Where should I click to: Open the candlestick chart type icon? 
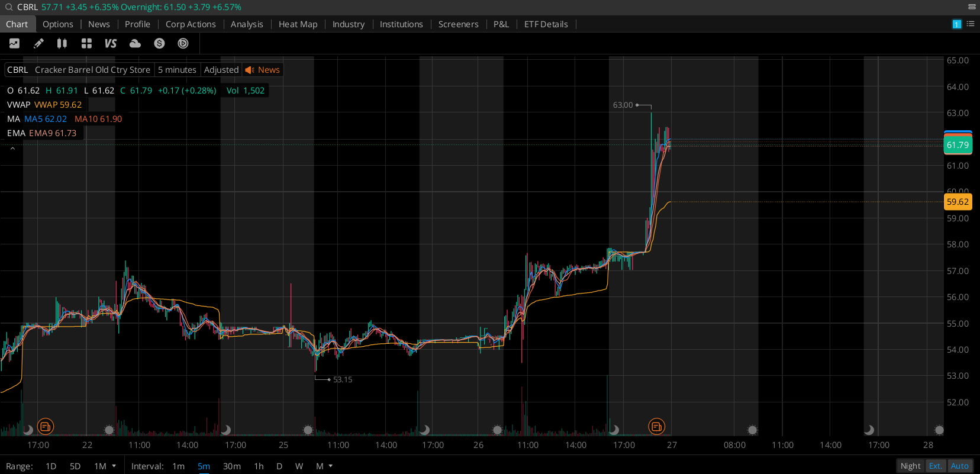(x=62, y=43)
